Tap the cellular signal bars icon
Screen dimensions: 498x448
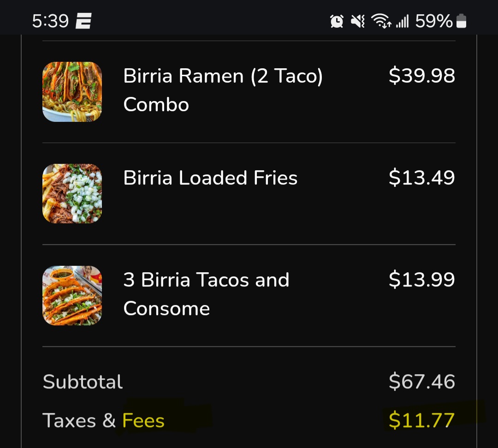pyautogui.click(x=402, y=21)
